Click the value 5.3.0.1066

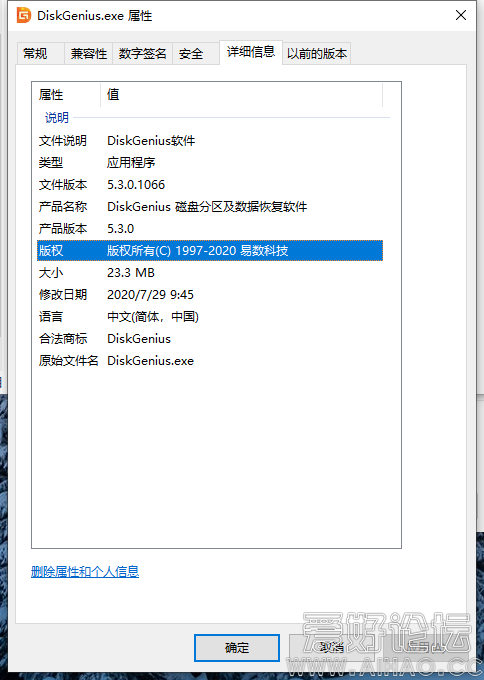point(136,185)
